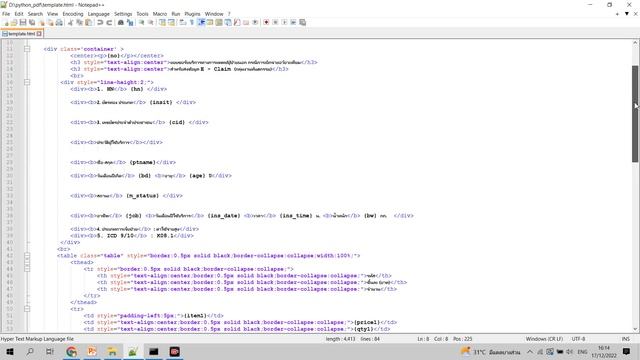Open the Encoding menu
The image size is (640, 360).
click(x=73, y=14)
